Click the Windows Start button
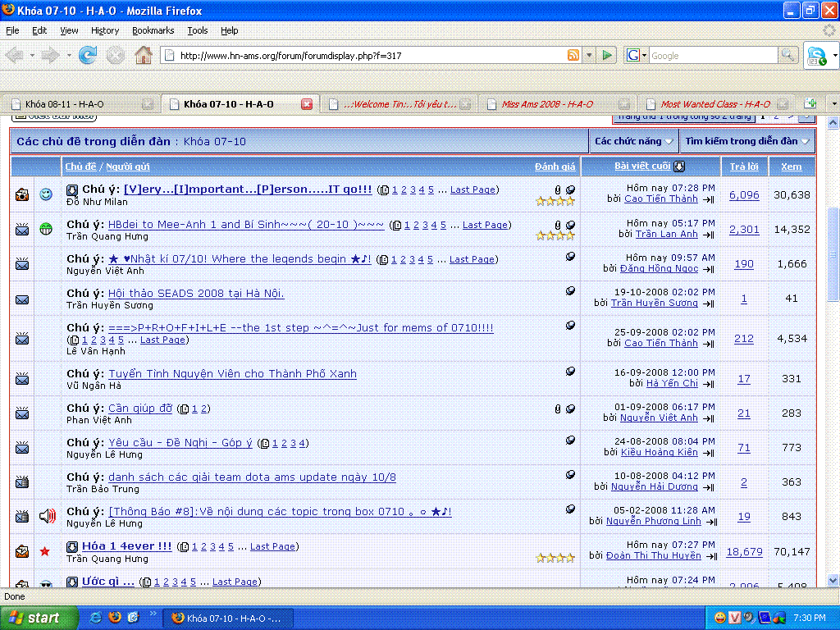The width and height of the screenshot is (840, 630). (x=39, y=618)
